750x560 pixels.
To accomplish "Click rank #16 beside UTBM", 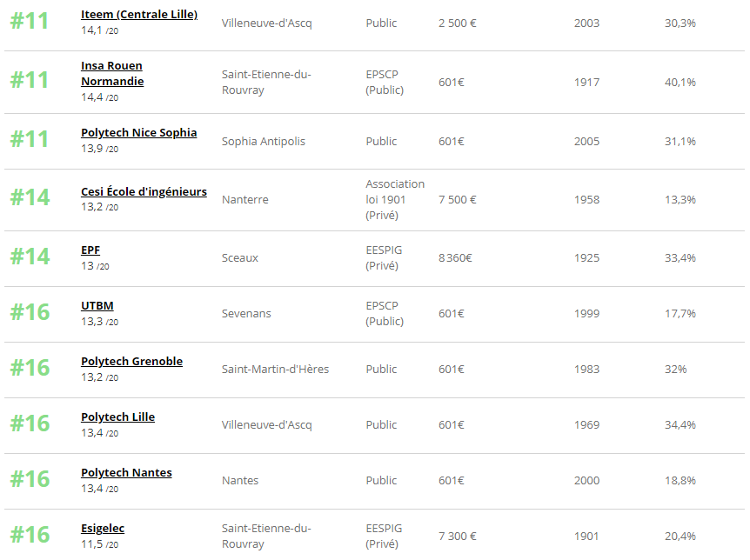I will tap(30, 312).
